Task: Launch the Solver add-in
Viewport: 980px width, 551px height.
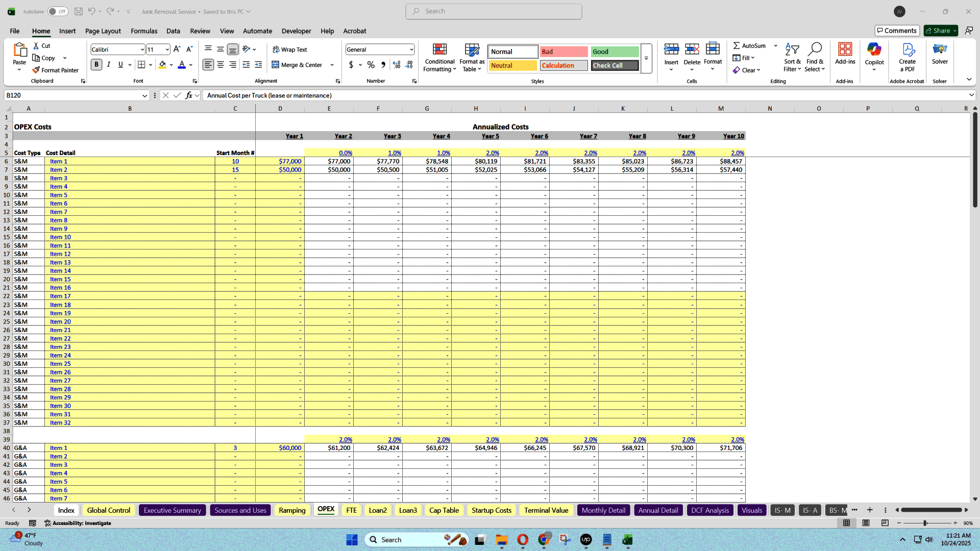Action: point(940,56)
